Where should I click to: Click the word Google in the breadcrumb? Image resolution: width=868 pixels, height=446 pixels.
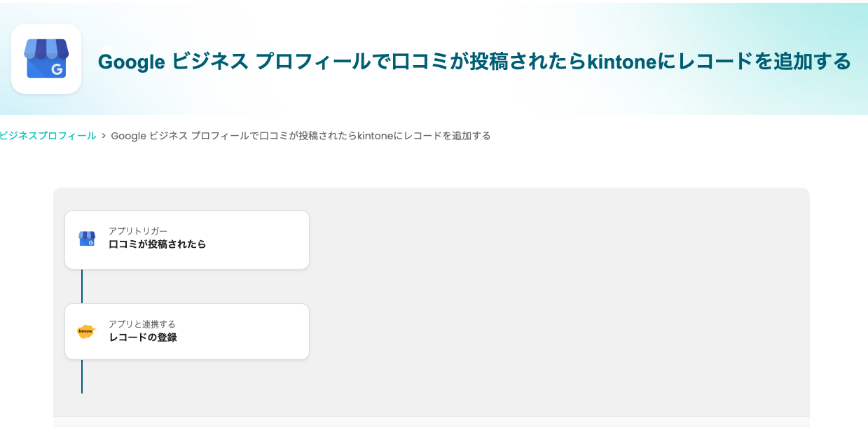click(128, 136)
